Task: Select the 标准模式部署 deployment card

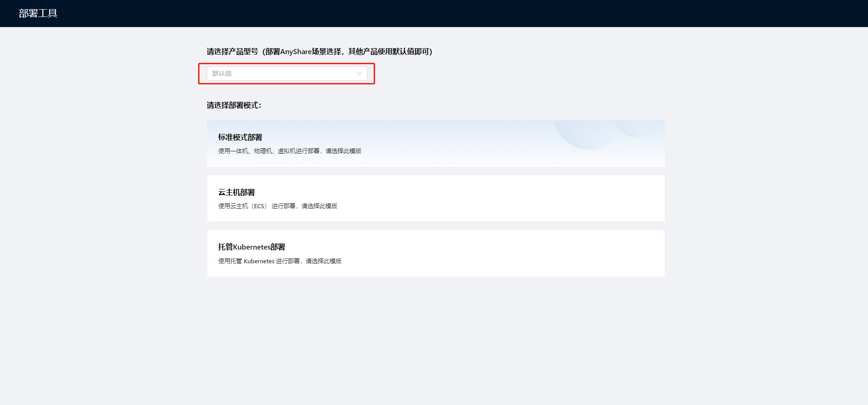Action: (436, 144)
